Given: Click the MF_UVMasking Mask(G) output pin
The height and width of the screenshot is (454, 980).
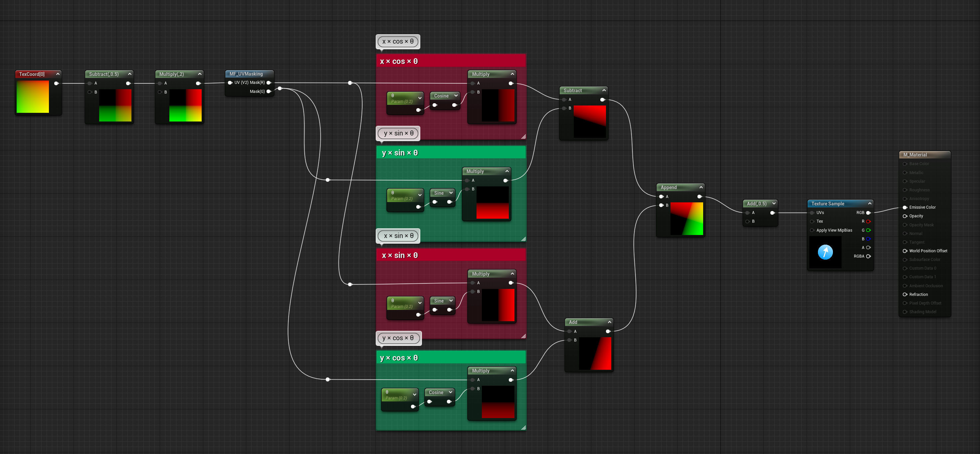Looking at the screenshot, I should pyautogui.click(x=269, y=91).
